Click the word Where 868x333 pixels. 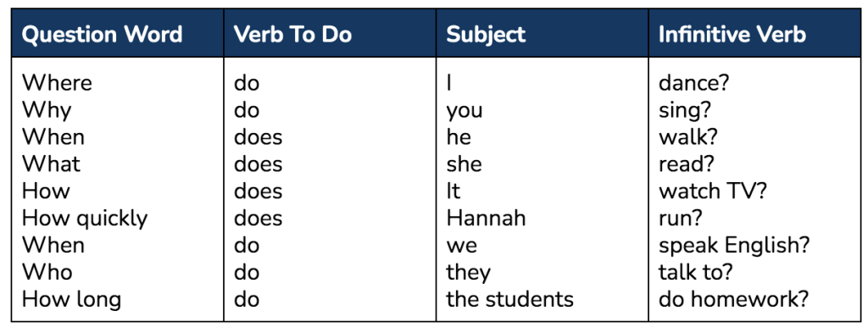click(57, 83)
